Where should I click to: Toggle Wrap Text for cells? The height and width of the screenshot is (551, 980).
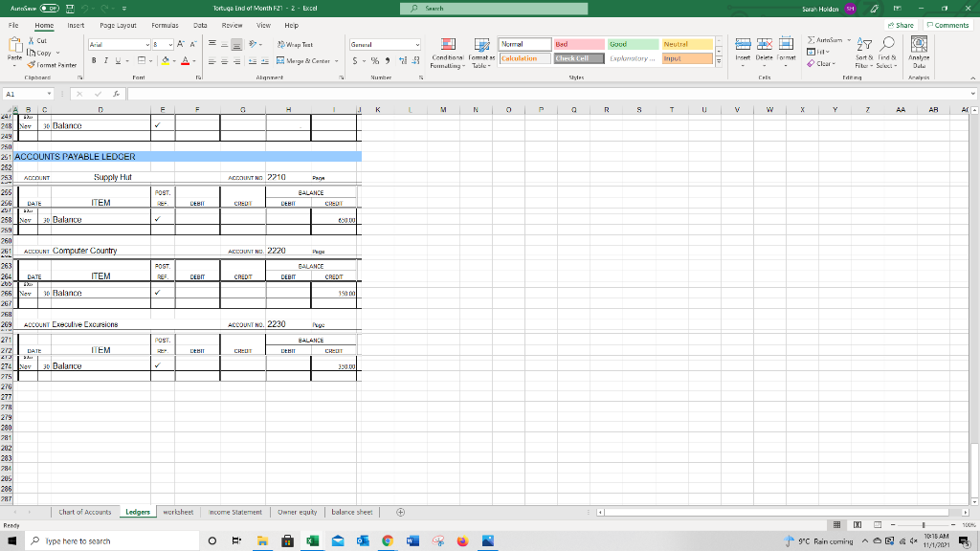click(295, 44)
